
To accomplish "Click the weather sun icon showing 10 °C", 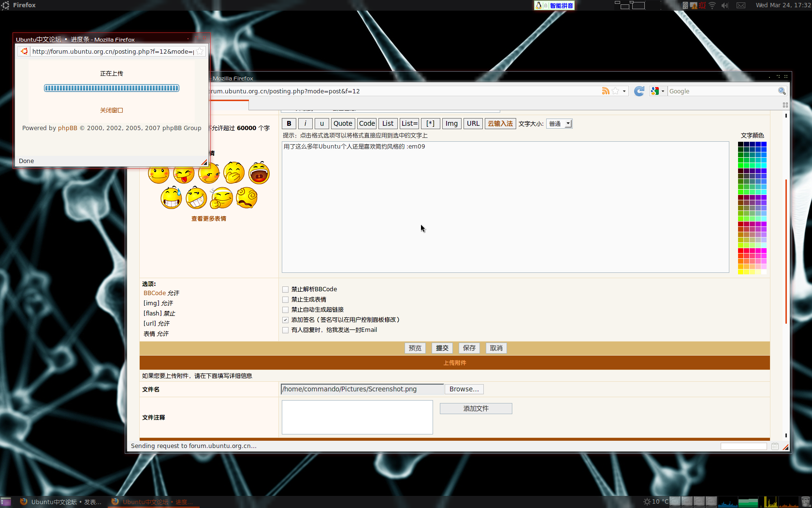I will 647,502.
